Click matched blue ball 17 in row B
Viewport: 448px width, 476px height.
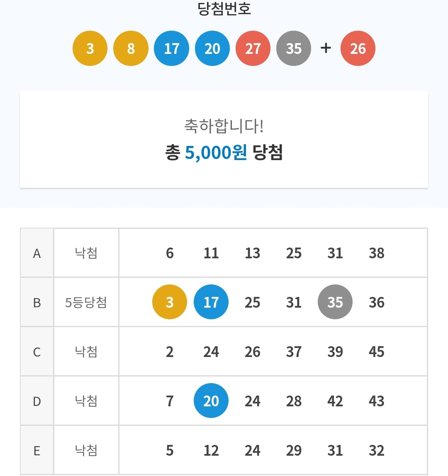tap(211, 302)
